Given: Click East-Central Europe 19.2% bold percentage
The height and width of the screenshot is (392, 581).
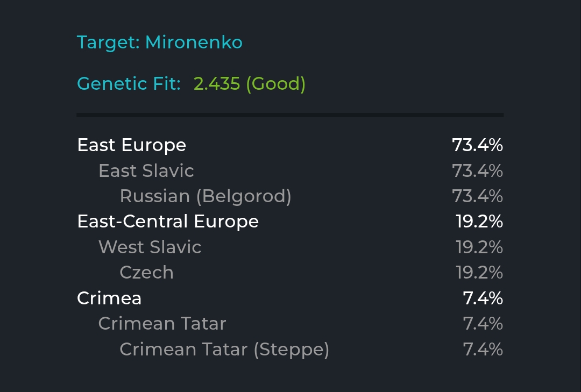Looking at the screenshot, I should coord(479,222).
